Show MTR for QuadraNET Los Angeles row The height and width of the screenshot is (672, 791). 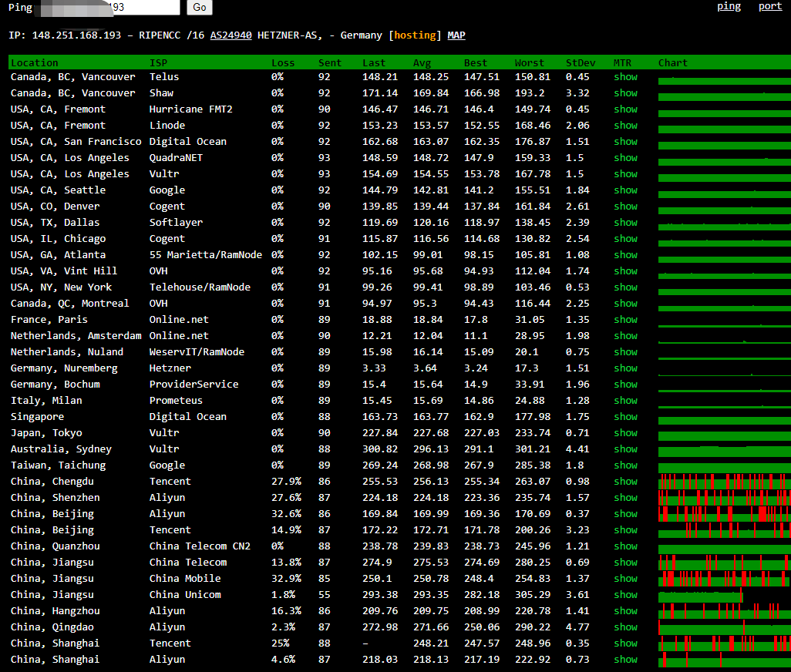[625, 158]
